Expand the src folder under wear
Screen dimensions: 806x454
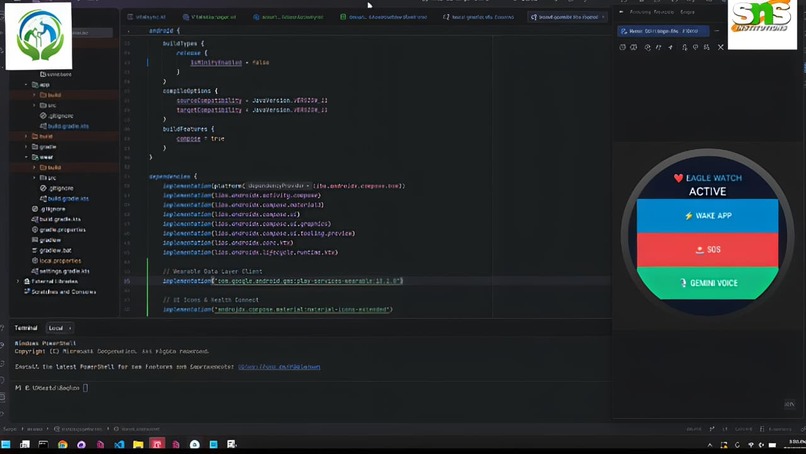click(34, 177)
